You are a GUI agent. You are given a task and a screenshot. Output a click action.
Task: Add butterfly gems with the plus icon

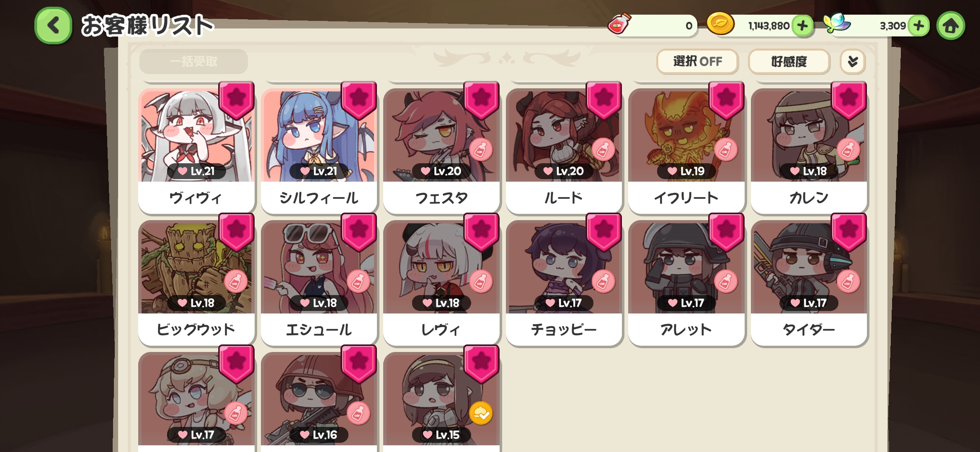919,26
